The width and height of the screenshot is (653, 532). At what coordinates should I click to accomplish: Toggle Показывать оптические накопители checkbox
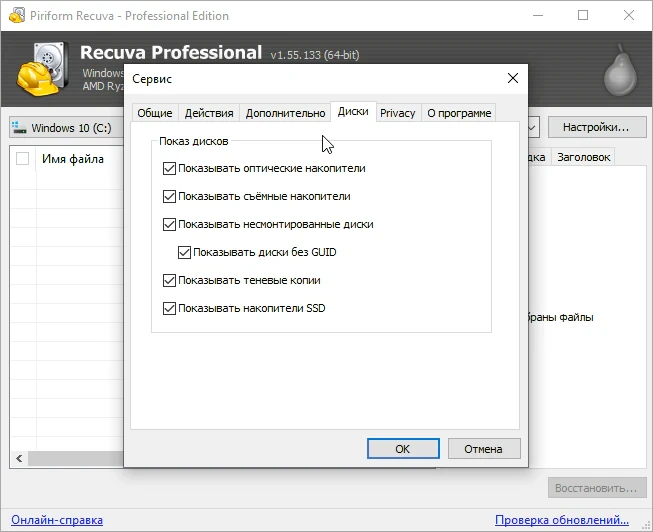(169, 168)
